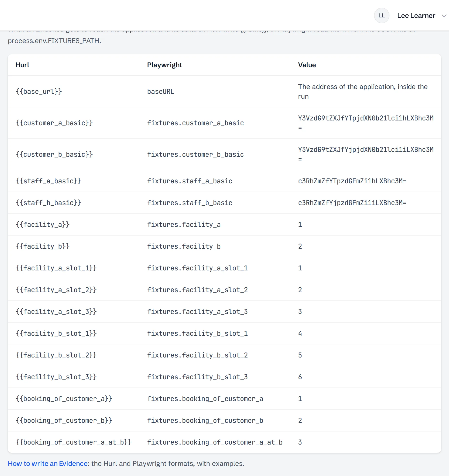Image resolution: width=449 pixels, height=476 pixels.
Task: Click the {{base_url}} Hurl variable
Action: click(x=39, y=91)
